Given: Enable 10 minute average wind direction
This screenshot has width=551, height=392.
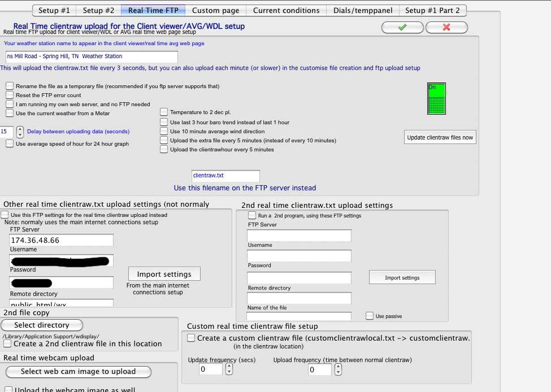Looking at the screenshot, I should pyautogui.click(x=164, y=131).
